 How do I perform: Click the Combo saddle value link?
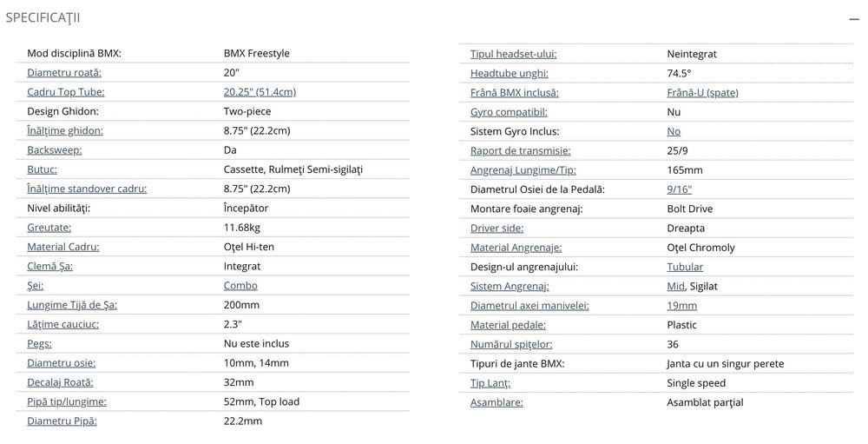pyautogui.click(x=240, y=286)
